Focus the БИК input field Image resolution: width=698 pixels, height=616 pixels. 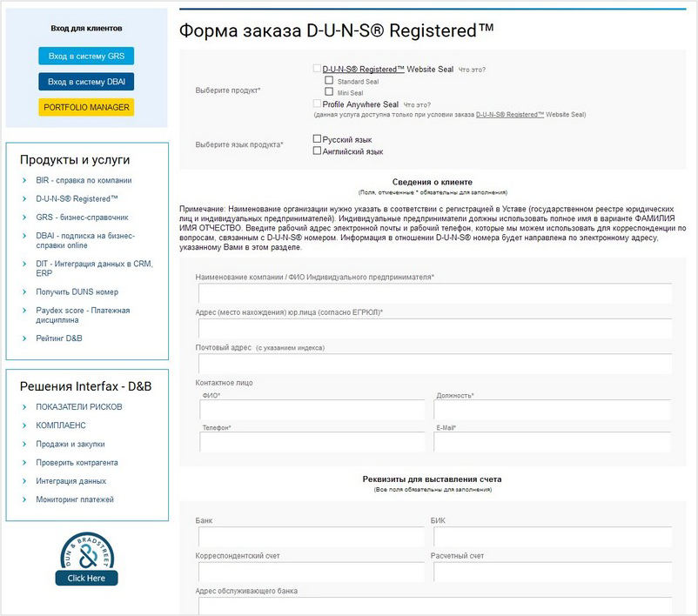click(x=553, y=537)
